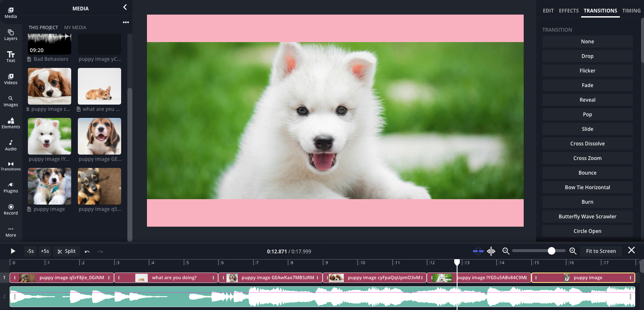Select the beagle puppy media thumbnail

tap(99, 136)
